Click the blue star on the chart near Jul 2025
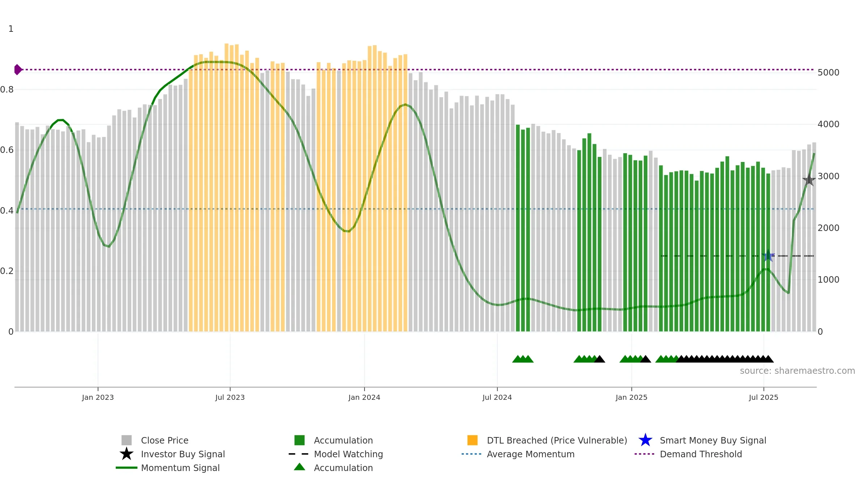This screenshot has height=488, width=868. click(x=768, y=256)
